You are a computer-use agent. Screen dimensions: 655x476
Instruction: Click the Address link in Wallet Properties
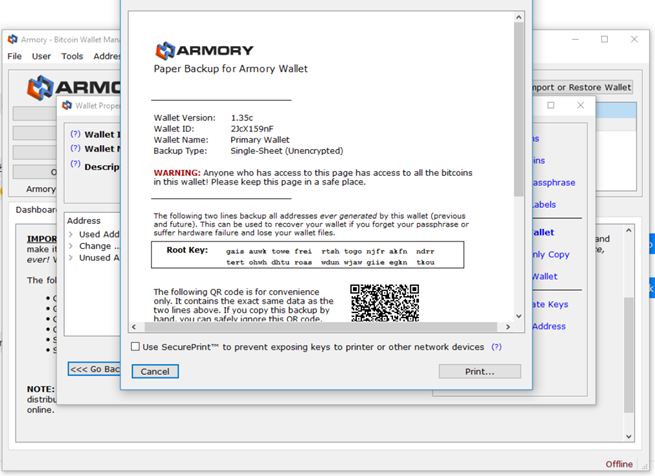click(x=549, y=326)
